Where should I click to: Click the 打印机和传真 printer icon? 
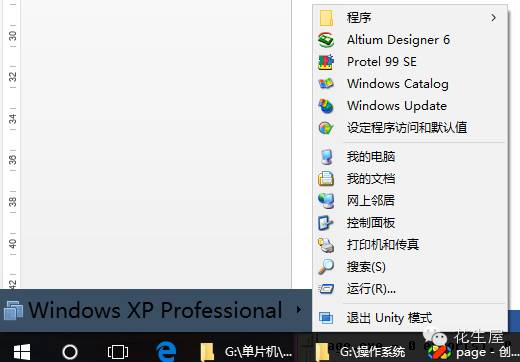tap(326, 245)
